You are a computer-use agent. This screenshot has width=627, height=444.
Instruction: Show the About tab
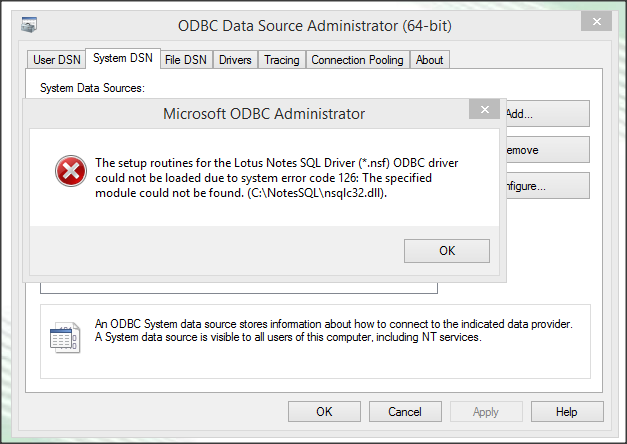[429, 60]
